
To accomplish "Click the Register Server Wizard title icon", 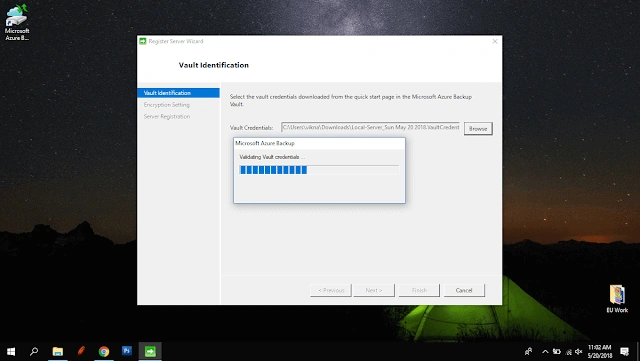I will 142,41.
